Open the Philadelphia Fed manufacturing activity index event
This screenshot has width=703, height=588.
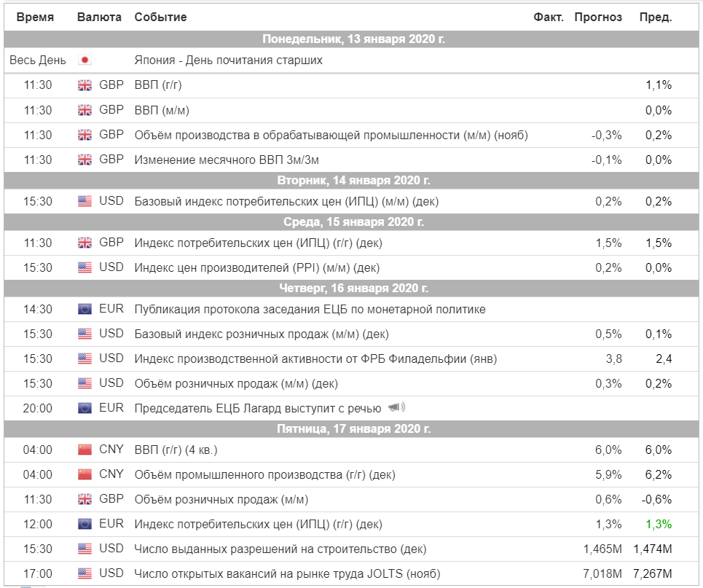pos(315,358)
